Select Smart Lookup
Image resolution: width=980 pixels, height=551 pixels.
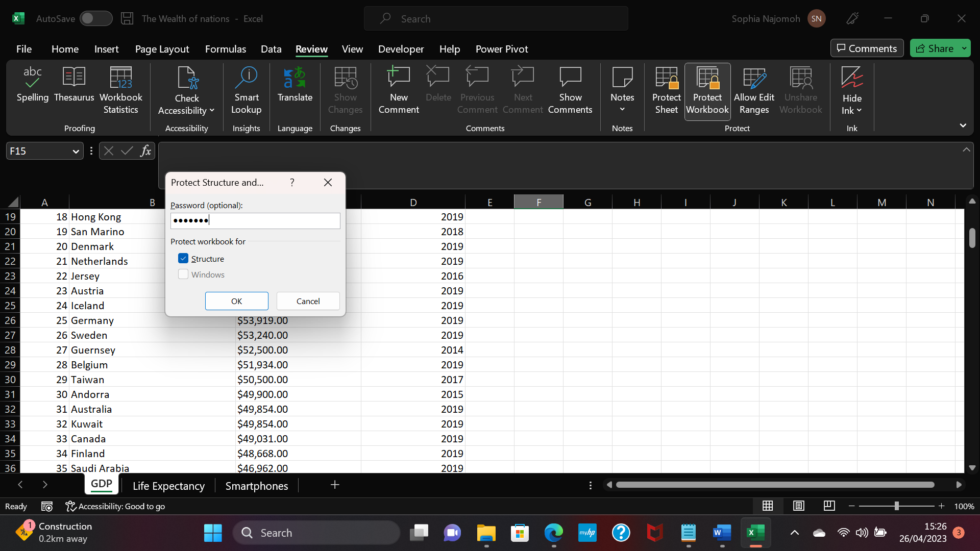pyautogui.click(x=246, y=89)
